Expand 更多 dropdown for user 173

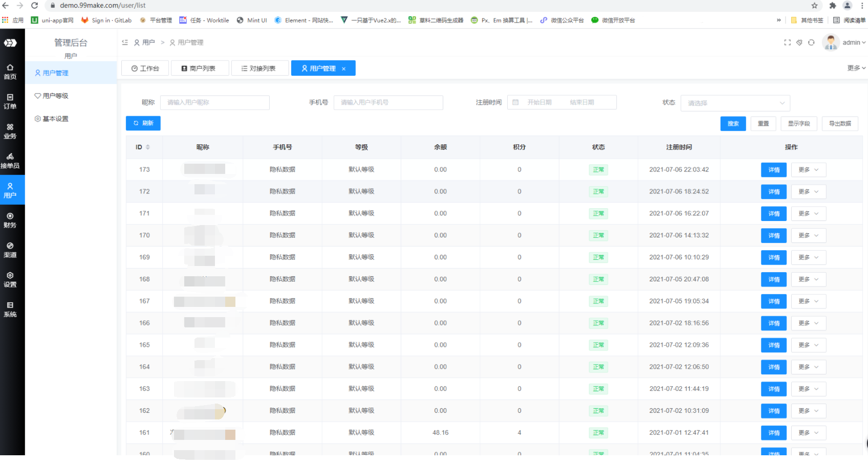809,170
